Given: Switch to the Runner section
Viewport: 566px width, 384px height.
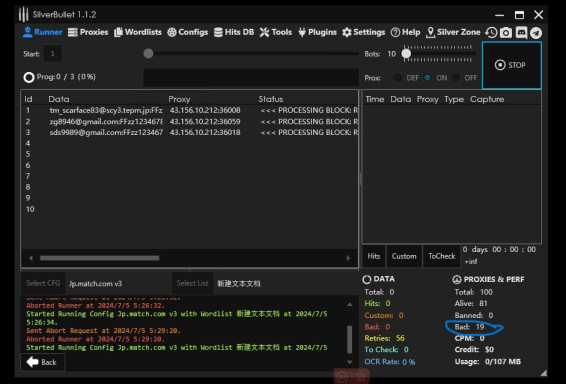Looking at the screenshot, I should point(42,32).
